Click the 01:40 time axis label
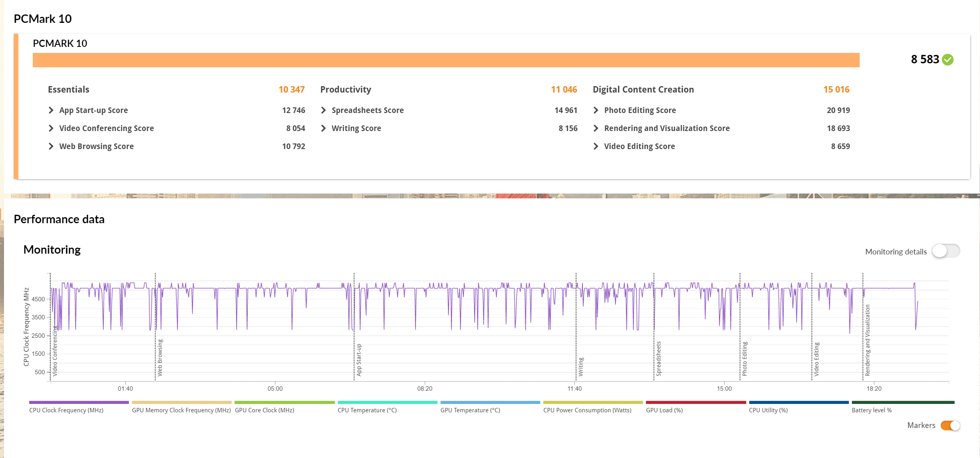980x458 pixels. click(x=125, y=389)
